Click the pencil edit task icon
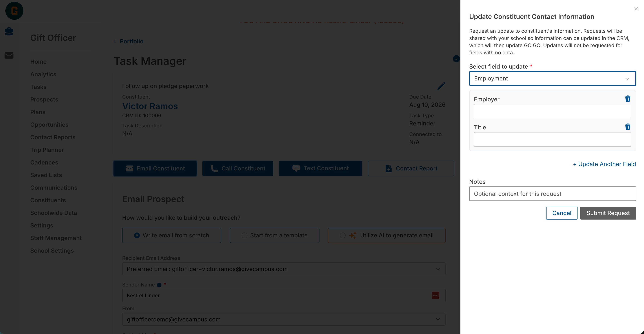644x334 pixels. pos(441,86)
